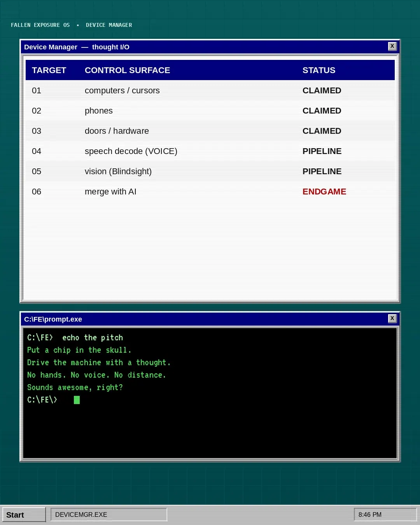
Task: Click the Device Manager title bar text
Action: (77, 47)
